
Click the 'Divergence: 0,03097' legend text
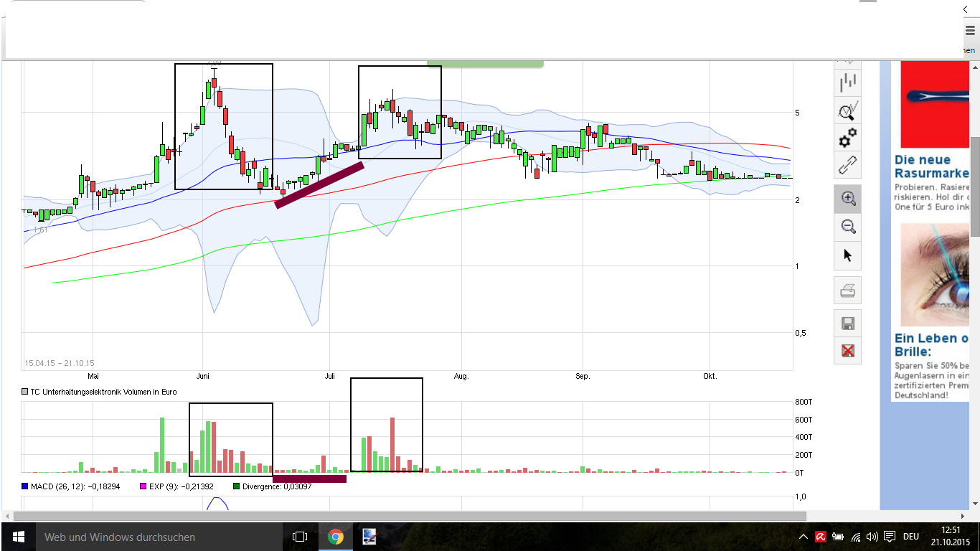click(277, 486)
